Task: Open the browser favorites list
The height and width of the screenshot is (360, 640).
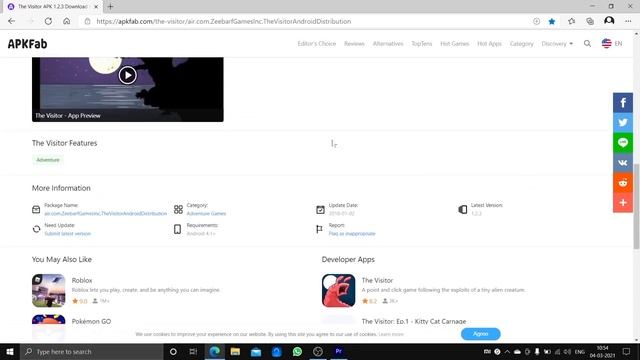Action: coord(571,21)
